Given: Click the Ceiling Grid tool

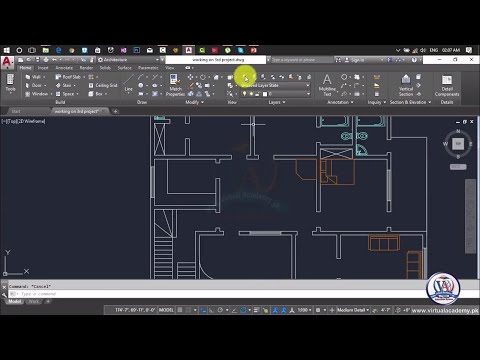Looking at the screenshot, I should point(103,85).
